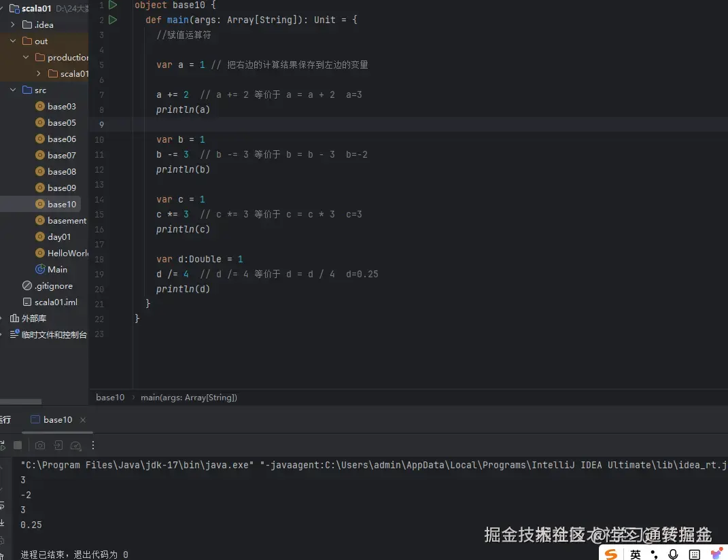
Task: Toggle the microphone input in system tray
Action: (672, 555)
